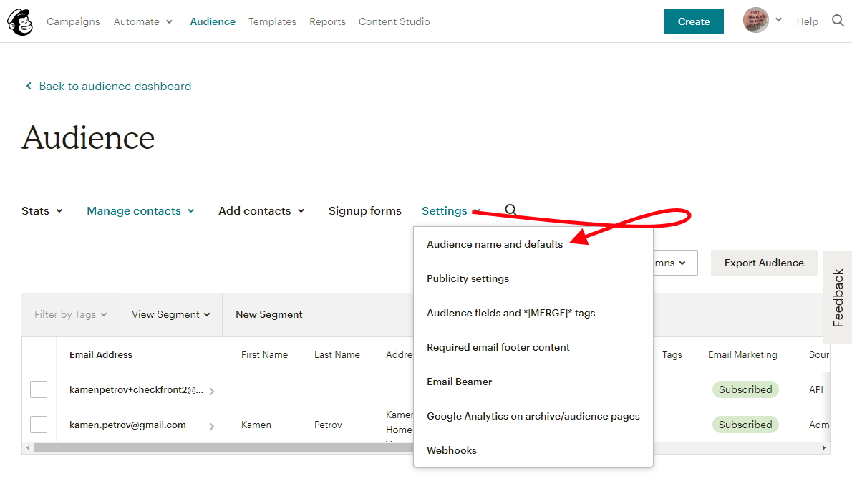The height and width of the screenshot is (504, 852).
Task: Click Subscribed badge in checkfront2 row
Action: [x=745, y=389]
